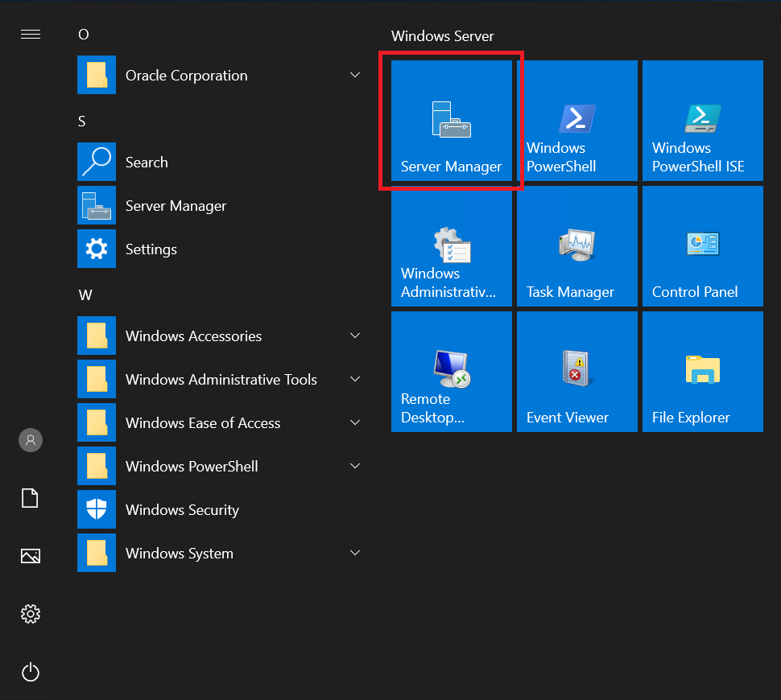781x700 pixels.
Task: Open the Control Panel tile
Action: [x=702, y=246]
